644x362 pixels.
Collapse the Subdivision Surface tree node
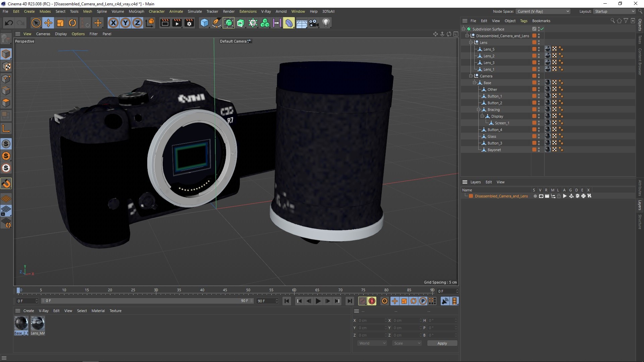pos(464,29)
